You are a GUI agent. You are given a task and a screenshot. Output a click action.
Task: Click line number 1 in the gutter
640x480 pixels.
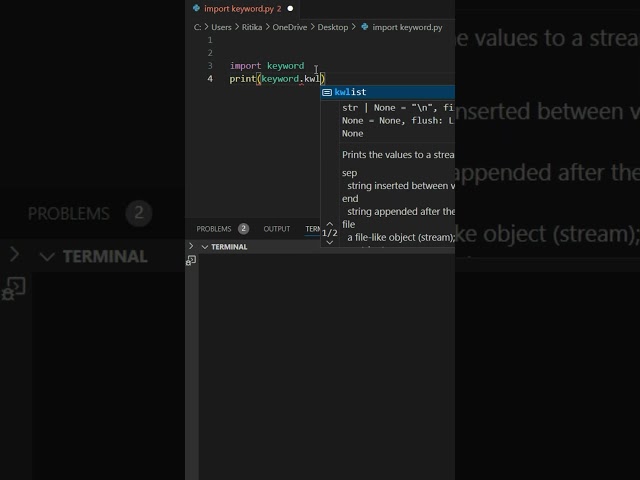[210, 40]
